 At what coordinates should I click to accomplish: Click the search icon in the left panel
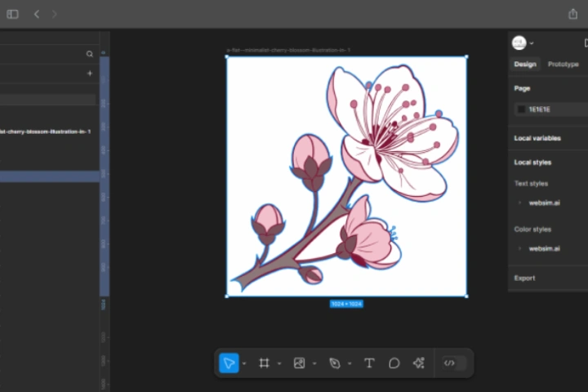[x=89, y=54]
